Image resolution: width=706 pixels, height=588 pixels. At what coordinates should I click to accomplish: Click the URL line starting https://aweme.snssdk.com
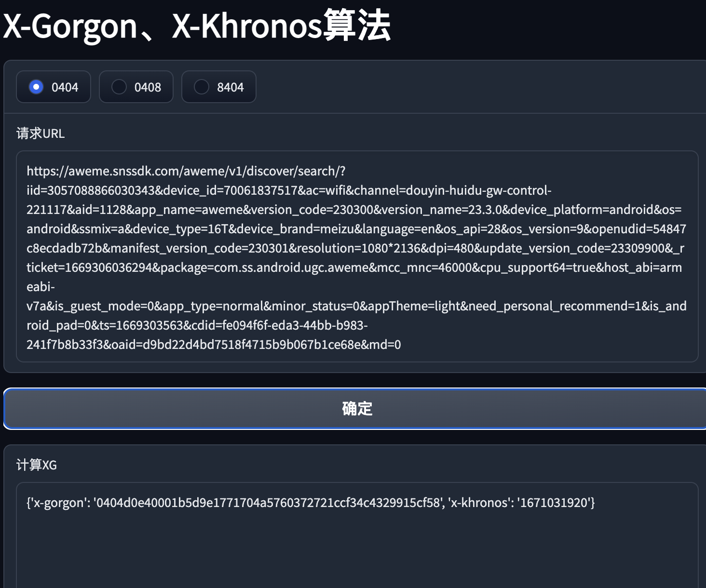[186, 171]
